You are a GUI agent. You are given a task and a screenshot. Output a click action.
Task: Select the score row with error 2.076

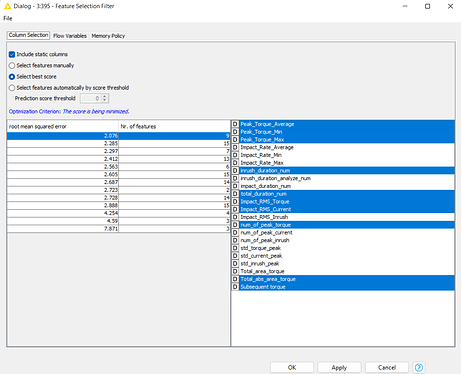point(118,136)
